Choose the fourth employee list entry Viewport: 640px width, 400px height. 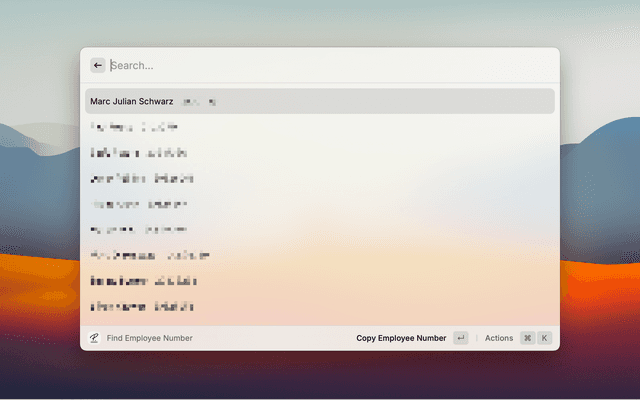coord(141,178)
